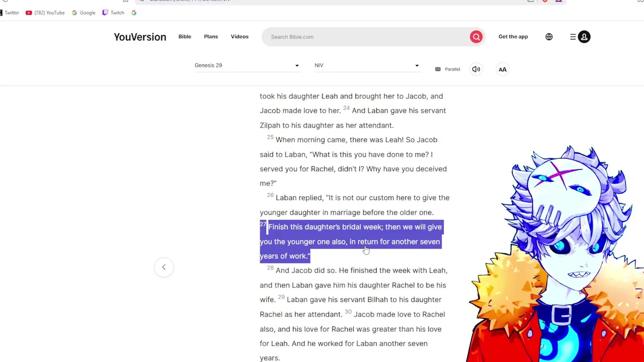Click verse 29 "Laban gave his servant Bilhah"
This screenshot has height=362, width=644.
click(337, 300)
